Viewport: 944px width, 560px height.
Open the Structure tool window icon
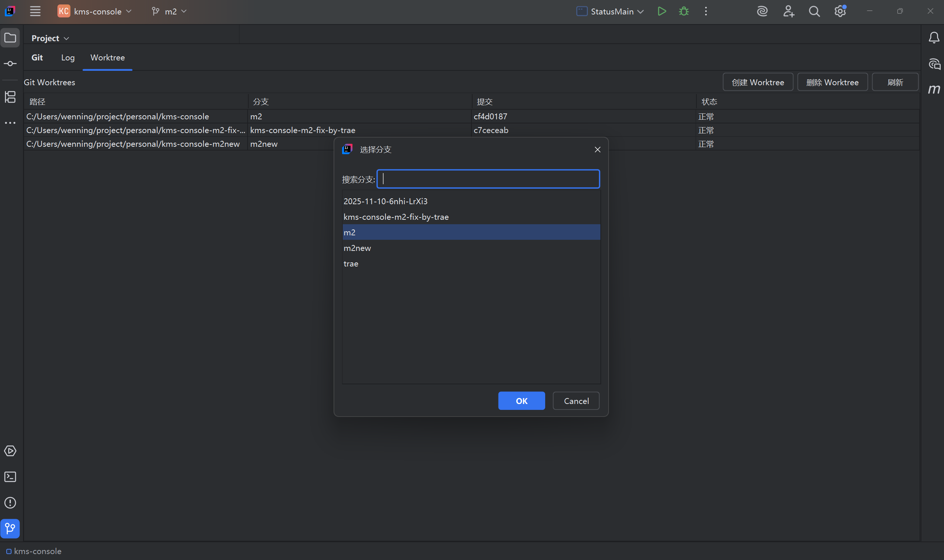[x=10, y=97]
